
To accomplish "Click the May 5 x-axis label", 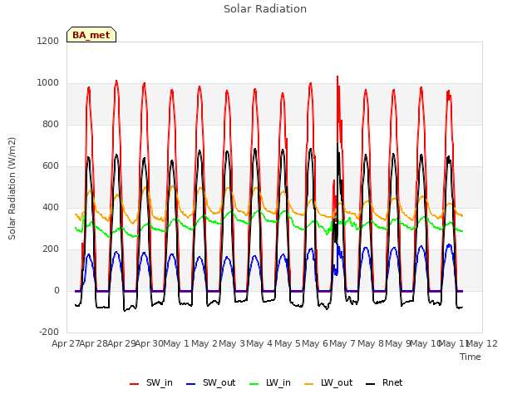I will 288,343.
